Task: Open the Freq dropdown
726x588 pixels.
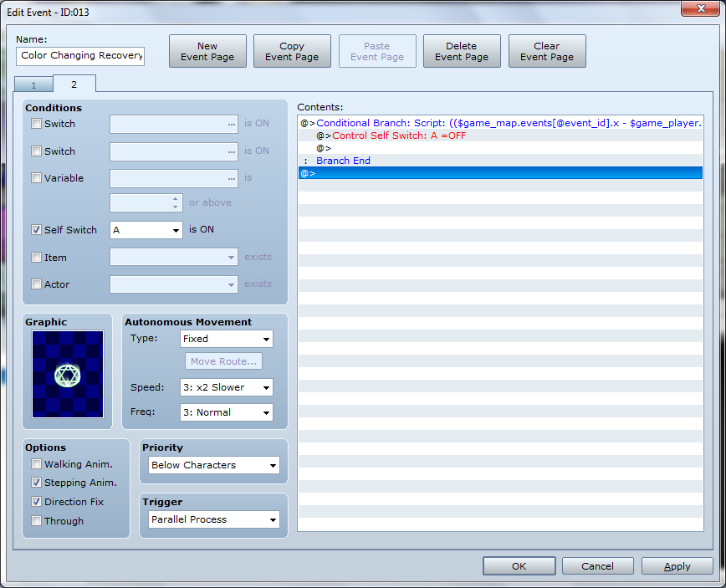Action: [x=227, y=412]
